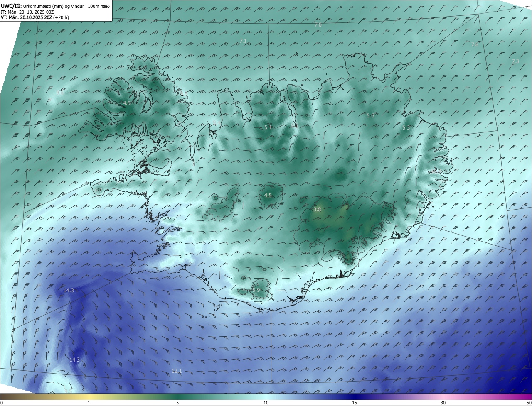Click the 7.0 value label

(x=318, y=25)
